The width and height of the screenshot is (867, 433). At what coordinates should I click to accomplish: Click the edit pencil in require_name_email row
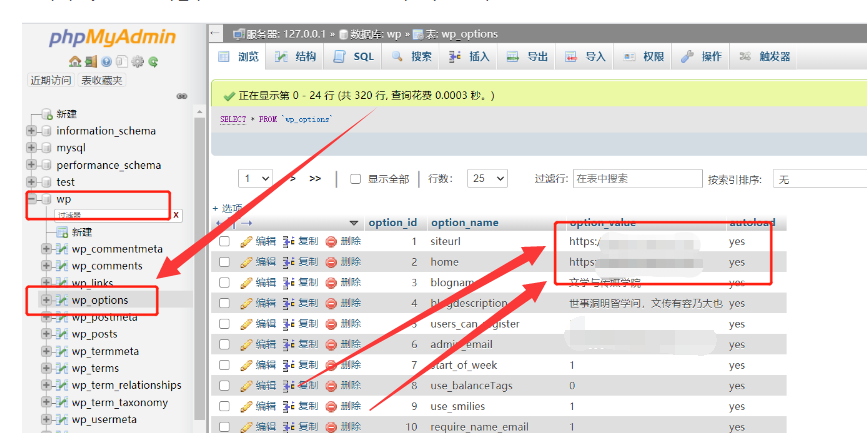point(246,427)
